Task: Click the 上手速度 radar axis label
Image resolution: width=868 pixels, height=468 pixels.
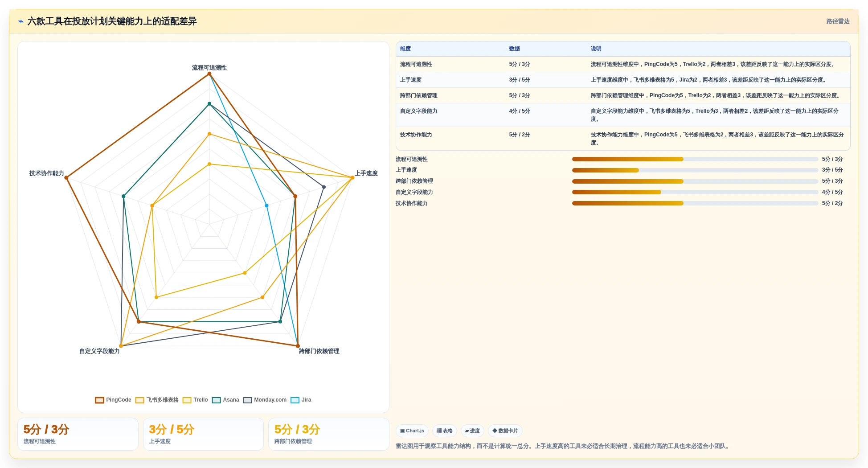Action: tap(366, 173)
